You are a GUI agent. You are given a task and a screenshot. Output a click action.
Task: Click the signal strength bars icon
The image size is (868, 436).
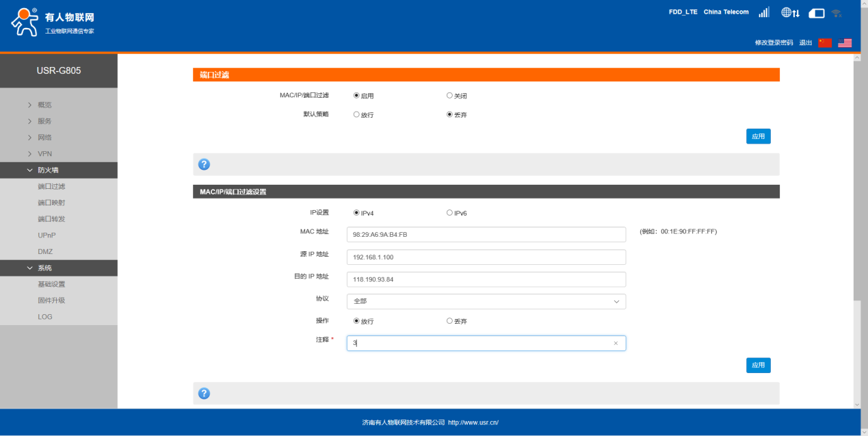coord(764,12)
